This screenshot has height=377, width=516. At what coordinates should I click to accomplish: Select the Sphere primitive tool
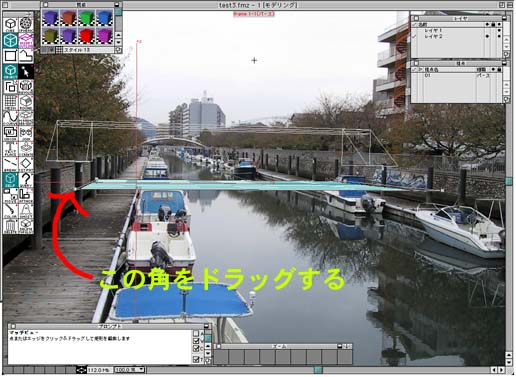[x=26, y=25]
